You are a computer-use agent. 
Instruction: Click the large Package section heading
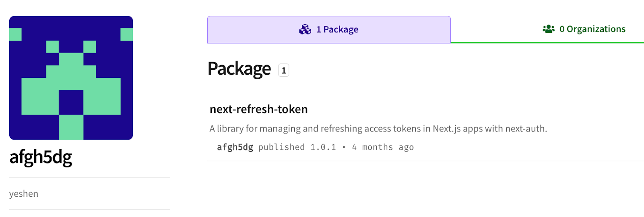pyautogui.click(x=239, y=69)
